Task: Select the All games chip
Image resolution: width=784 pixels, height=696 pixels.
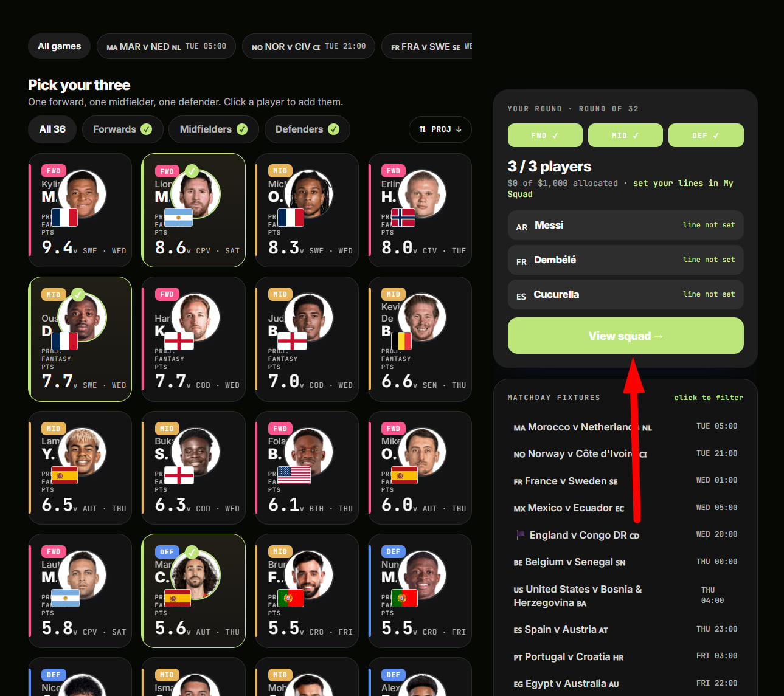Action: pos(59,46)
